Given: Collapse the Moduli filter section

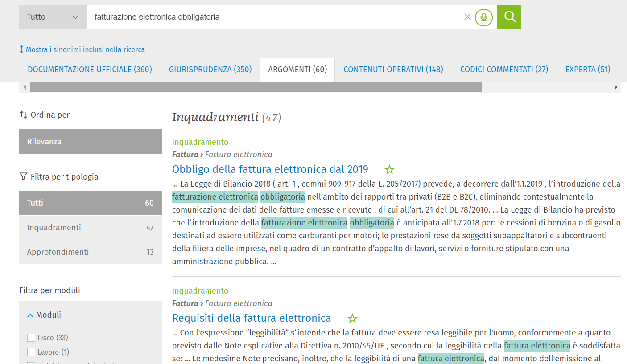Looking at the screenshot, I should 30,315.
